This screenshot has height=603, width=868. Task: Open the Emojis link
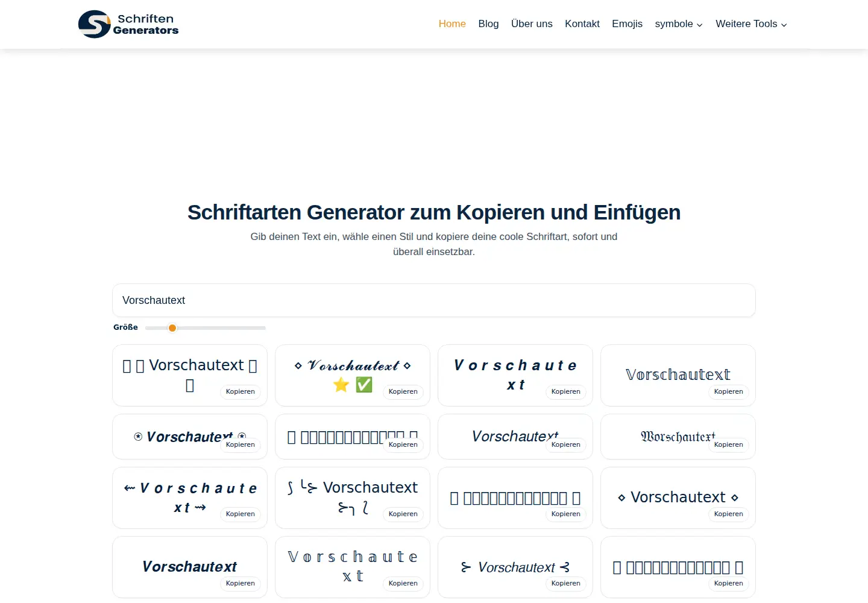click(x=627, y=24)
